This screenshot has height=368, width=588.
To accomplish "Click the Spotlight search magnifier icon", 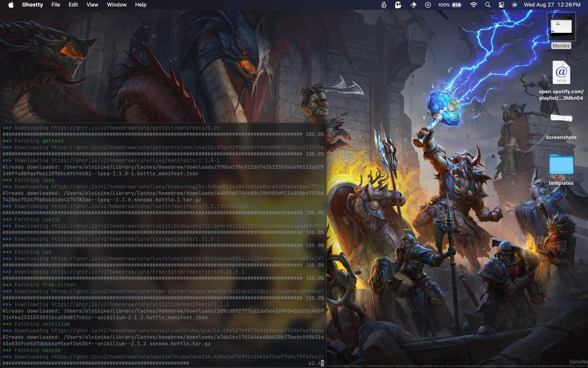I will click(x=488, y=5).
